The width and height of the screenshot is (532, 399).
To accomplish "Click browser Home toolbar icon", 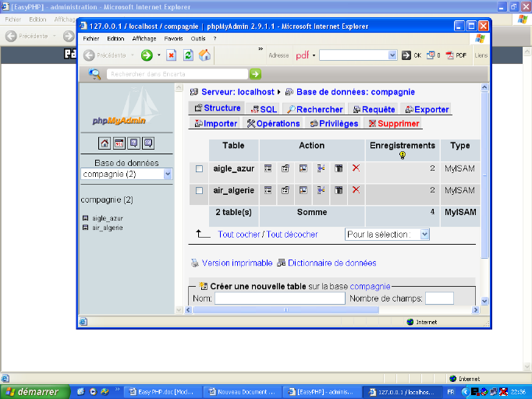I will pyautogui.click(x=204, y=55).
